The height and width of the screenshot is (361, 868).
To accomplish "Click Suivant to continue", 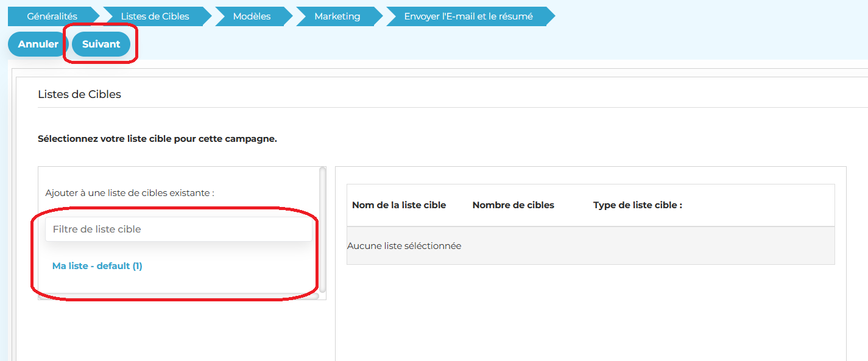I will click(x=101, y=44).
